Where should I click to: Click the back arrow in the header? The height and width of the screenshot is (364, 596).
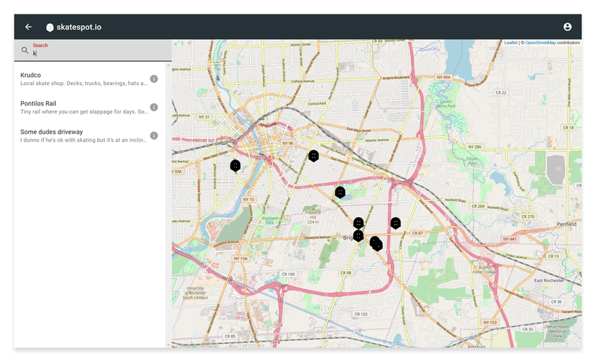click(28, 27)
